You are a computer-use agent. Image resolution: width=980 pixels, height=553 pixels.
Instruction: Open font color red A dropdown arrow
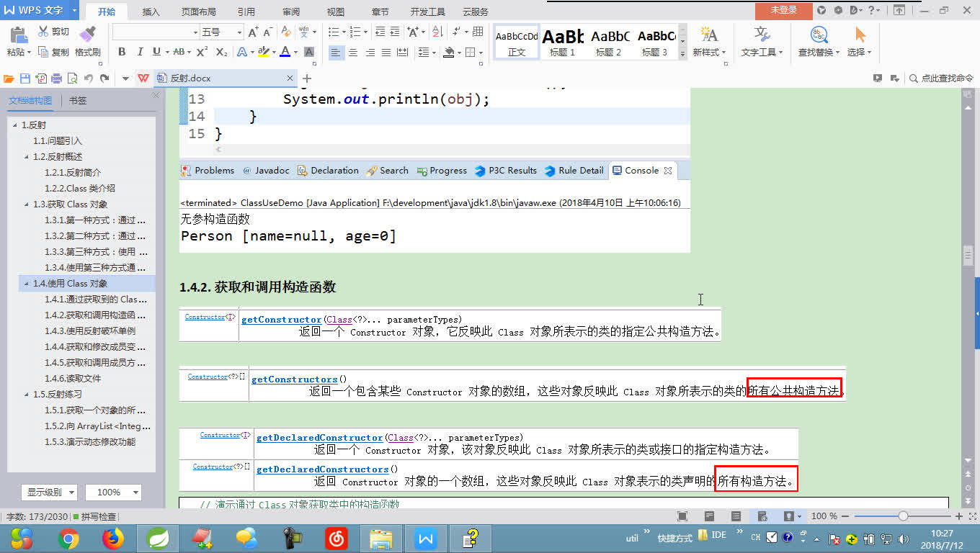pos(296,52)
